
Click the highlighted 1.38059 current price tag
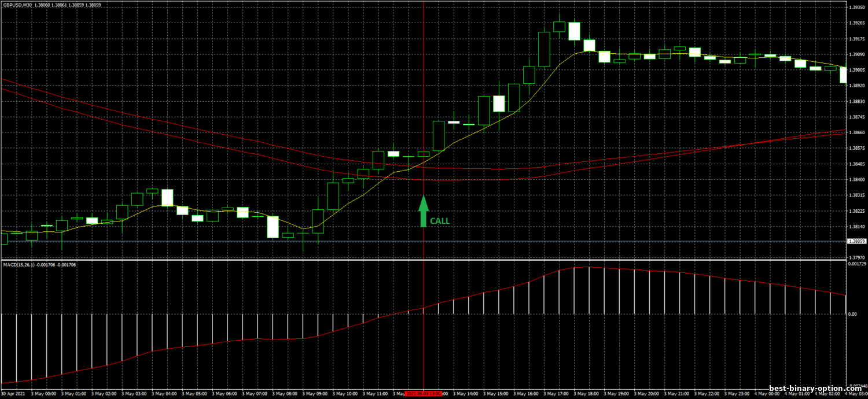point(856,241)
